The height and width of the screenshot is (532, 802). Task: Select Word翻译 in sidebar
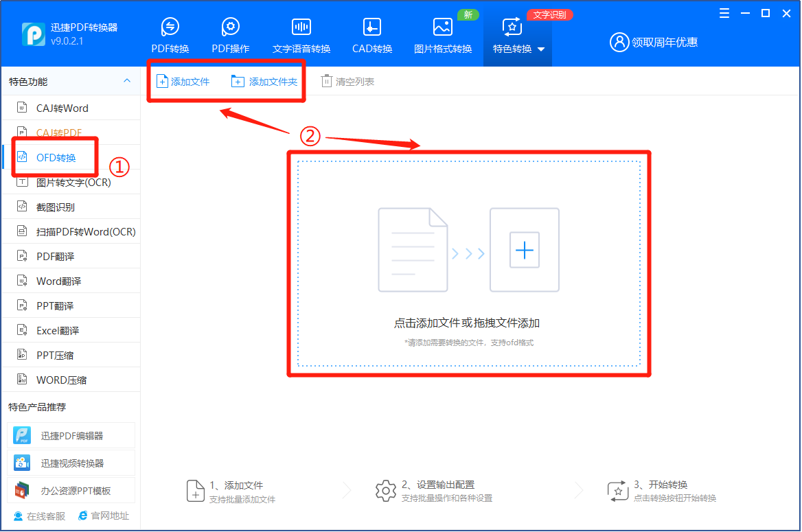coord(71,281)
